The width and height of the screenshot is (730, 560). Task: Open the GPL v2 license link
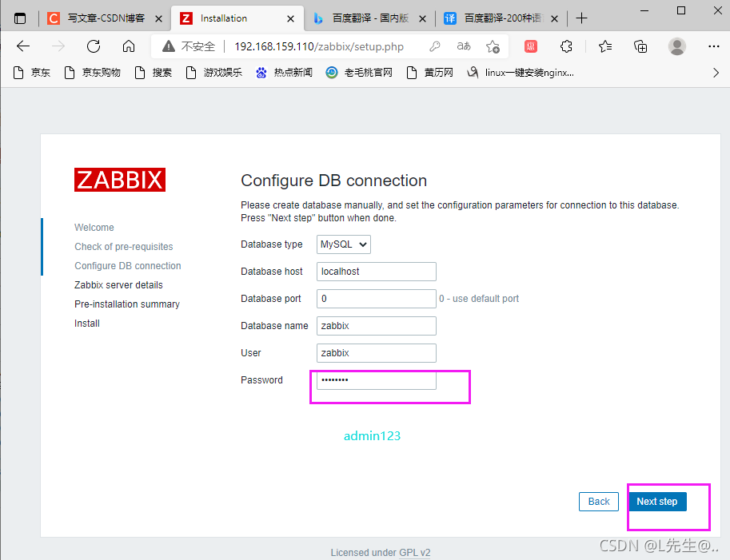[415, 553]
